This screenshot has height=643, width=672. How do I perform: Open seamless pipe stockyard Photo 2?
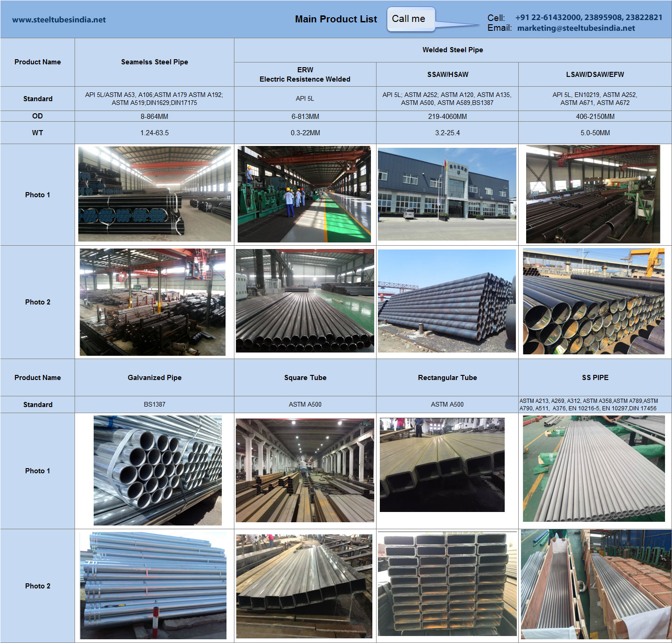pos(152,302)
